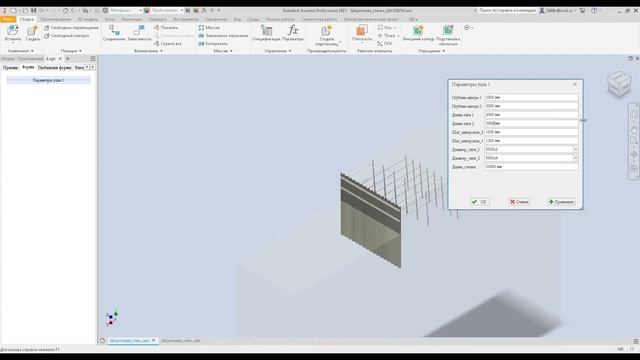Close the Параметры узла 1 dialog

(x=575, y=84)
